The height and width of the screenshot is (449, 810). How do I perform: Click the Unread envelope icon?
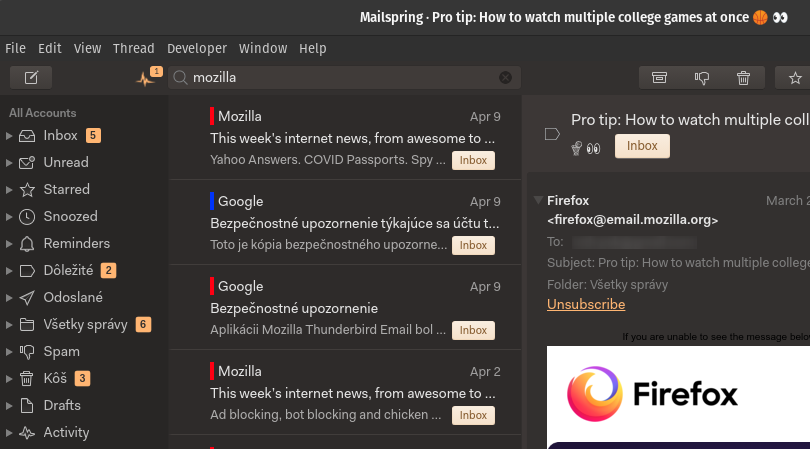tap(27, 163)
